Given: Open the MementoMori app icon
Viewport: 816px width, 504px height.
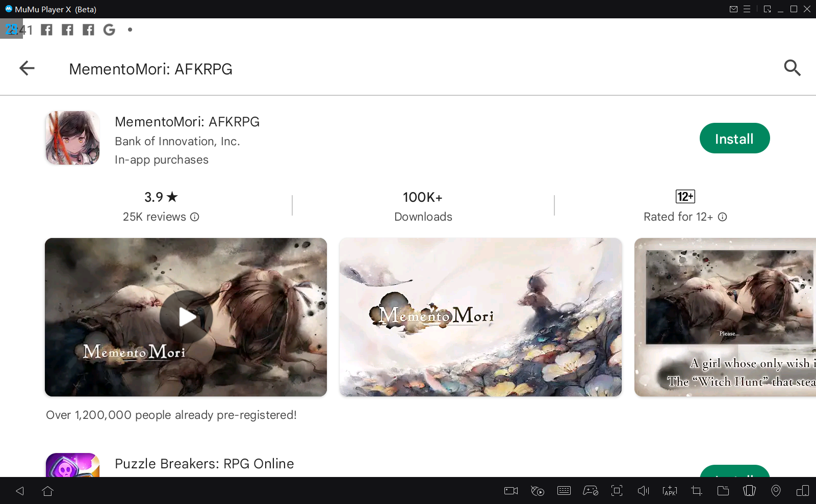Looking at the screenshot, I should click(72, 138).
